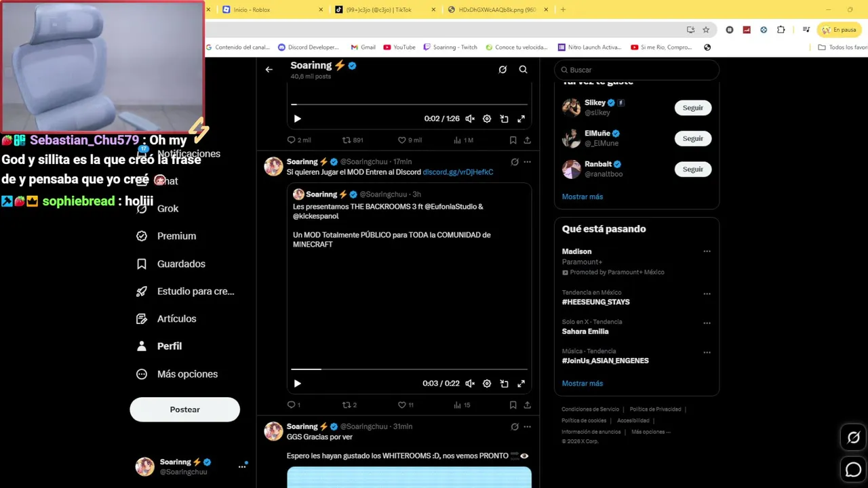Image resolution: width=868 pixels, height=488 pixels.
Task: Like the post with 11 likes
Action: coord(406,405)
